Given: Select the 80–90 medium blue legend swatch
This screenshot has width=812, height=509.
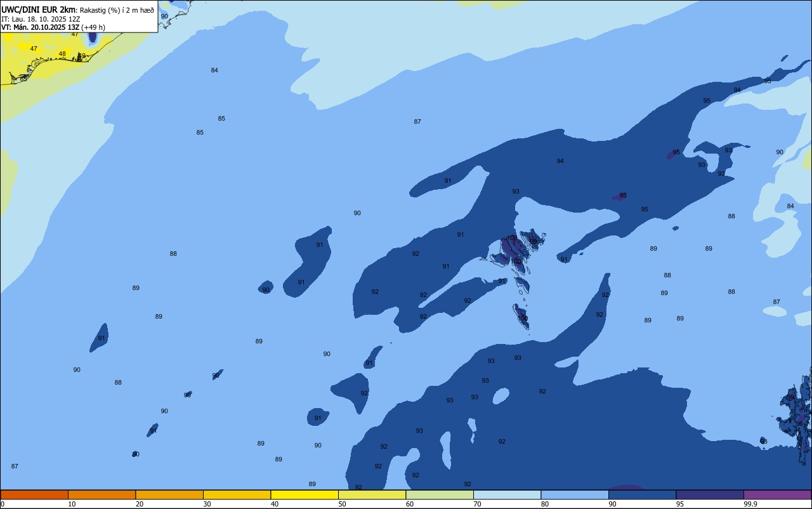Looking at the screenshot, I should (x=575, y=494).
